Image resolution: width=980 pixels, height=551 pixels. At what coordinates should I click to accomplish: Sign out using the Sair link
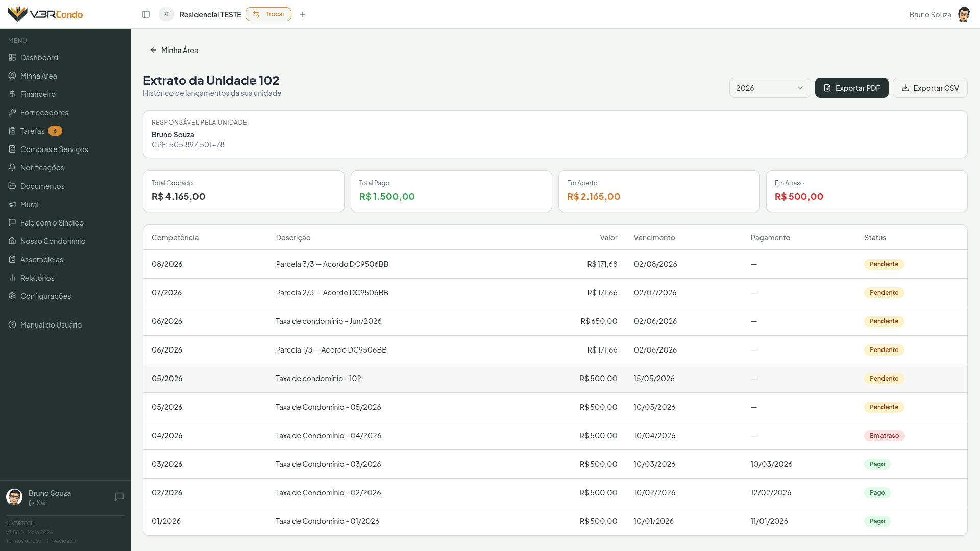coord(38,503)
